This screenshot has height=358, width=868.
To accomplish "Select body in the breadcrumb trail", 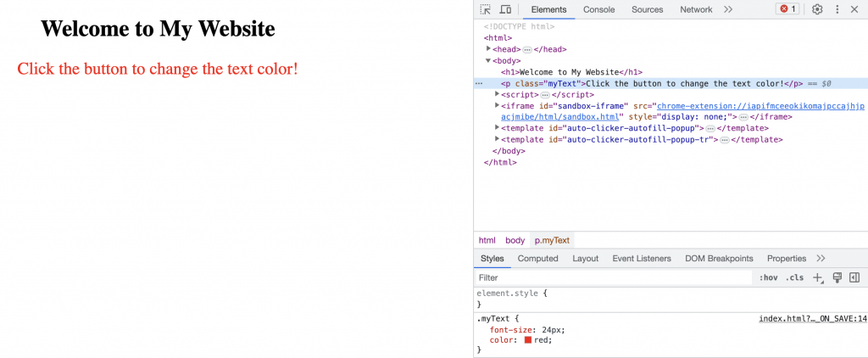I will coord(515,240).
